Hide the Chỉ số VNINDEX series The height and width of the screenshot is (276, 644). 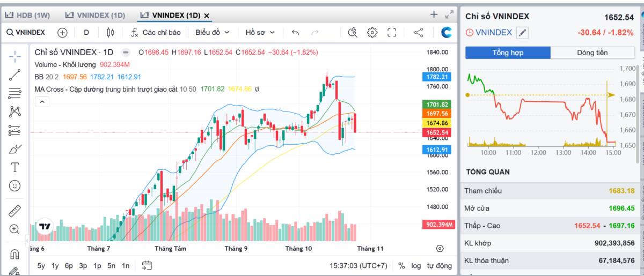coord(126,53)
